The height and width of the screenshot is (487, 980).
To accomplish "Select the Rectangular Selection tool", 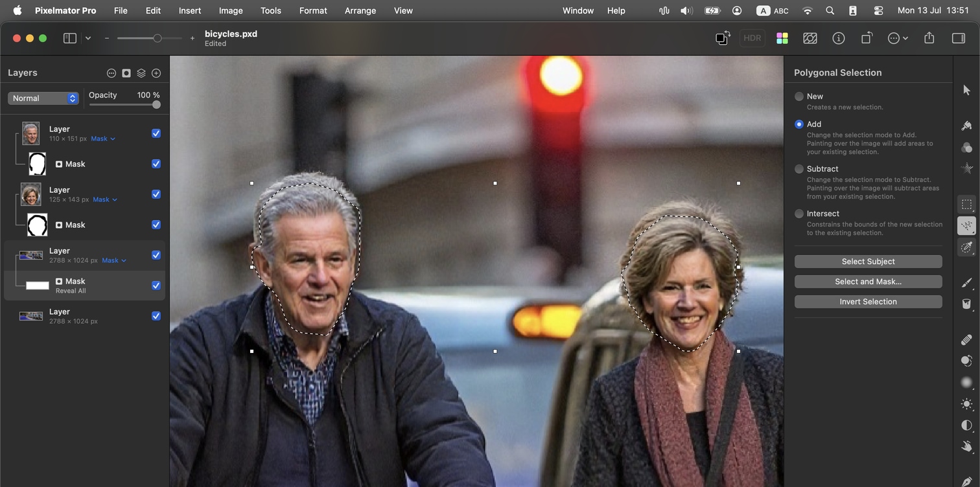I will click(966, 205).
